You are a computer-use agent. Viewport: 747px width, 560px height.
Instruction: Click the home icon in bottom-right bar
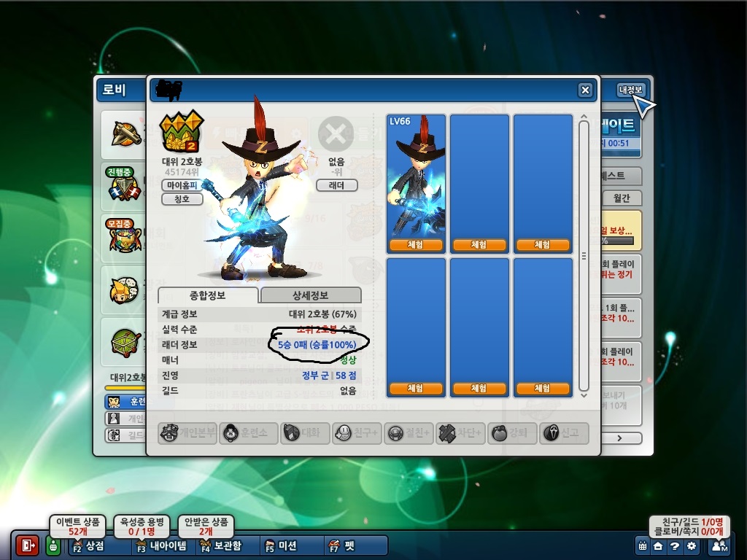657,545
